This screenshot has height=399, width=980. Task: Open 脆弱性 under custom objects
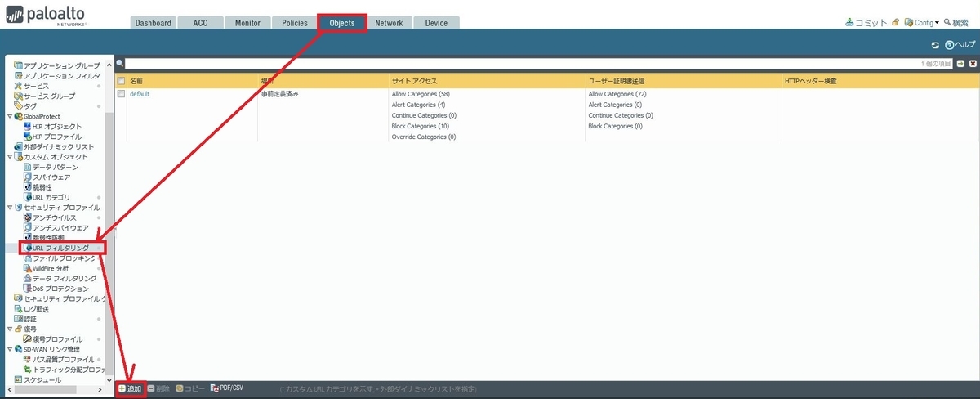coord(37,187)
